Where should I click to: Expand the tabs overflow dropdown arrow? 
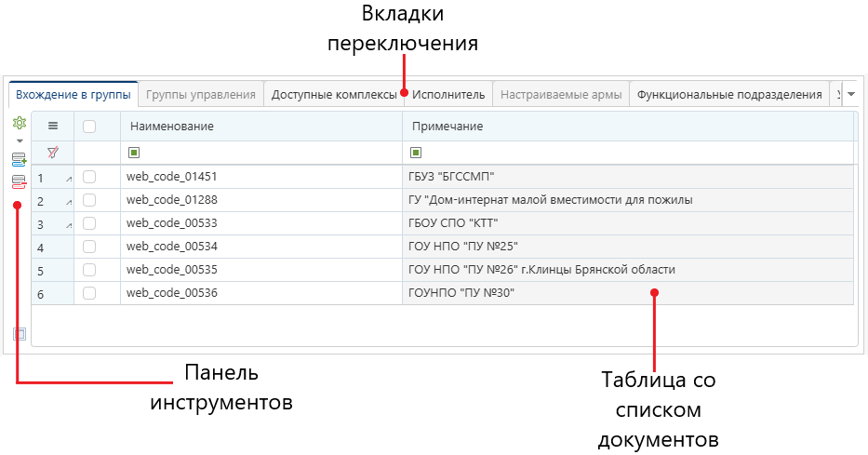click(x=851, y=94)
